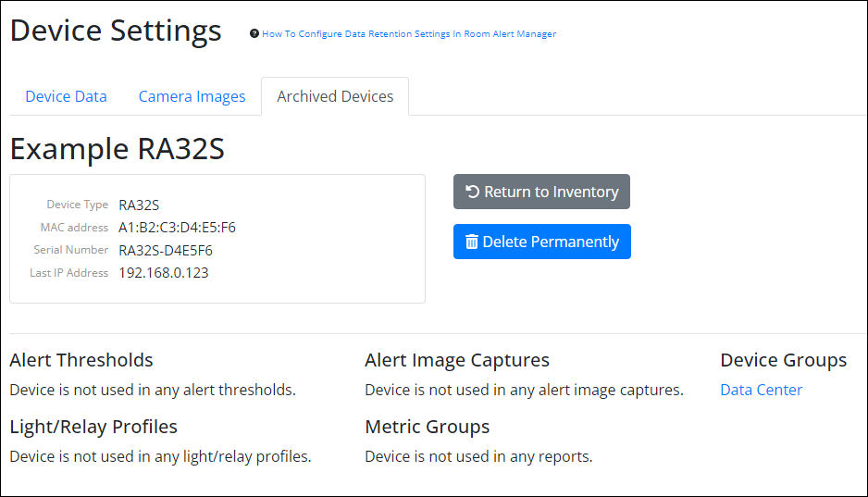
Task: Click the last IP address 192.168.0.123
Action: click(163, 273)
